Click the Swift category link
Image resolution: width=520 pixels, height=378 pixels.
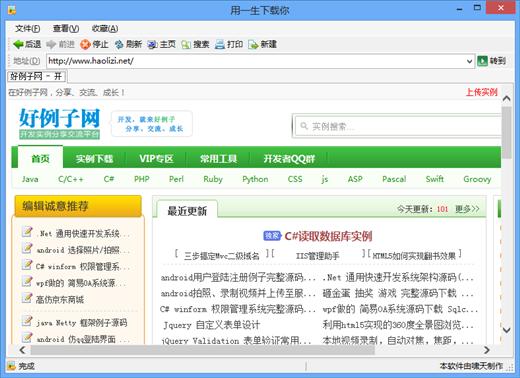point(434,179)
